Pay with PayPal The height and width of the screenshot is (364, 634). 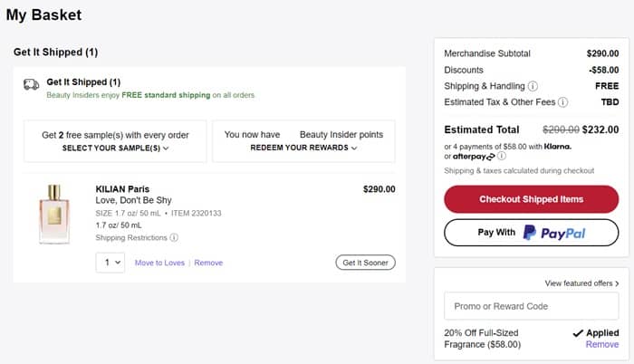(x=532, y=233)
